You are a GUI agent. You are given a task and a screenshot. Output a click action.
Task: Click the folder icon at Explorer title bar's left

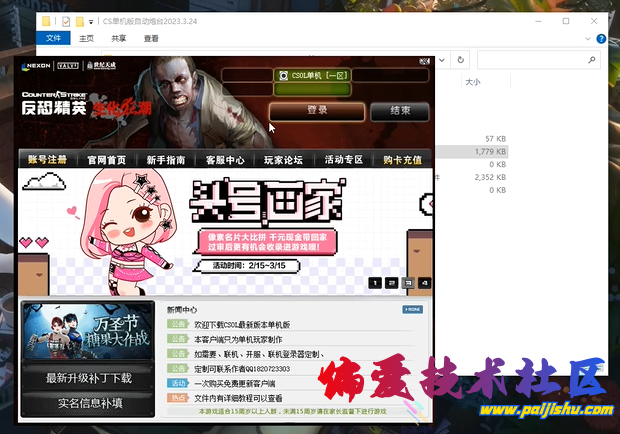click(x=46, y=21)
